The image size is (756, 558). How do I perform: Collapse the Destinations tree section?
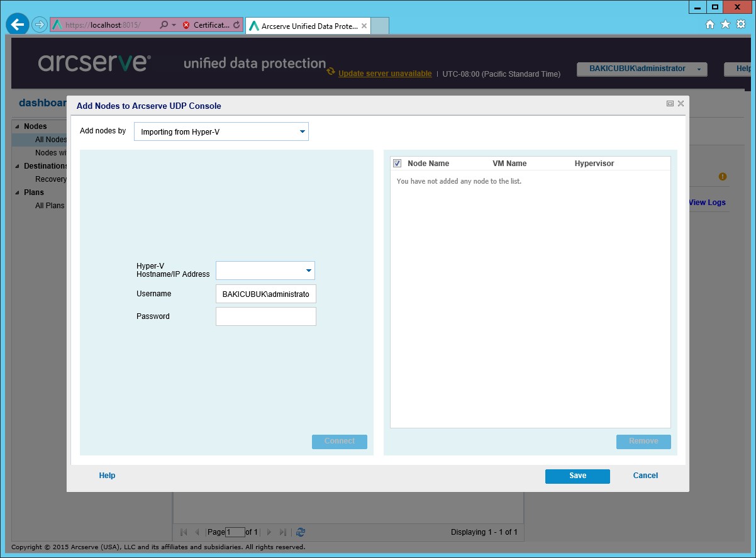18,166
